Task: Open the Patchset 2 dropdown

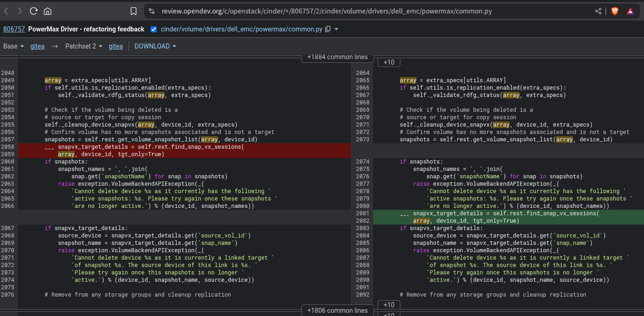Action: 84,46
